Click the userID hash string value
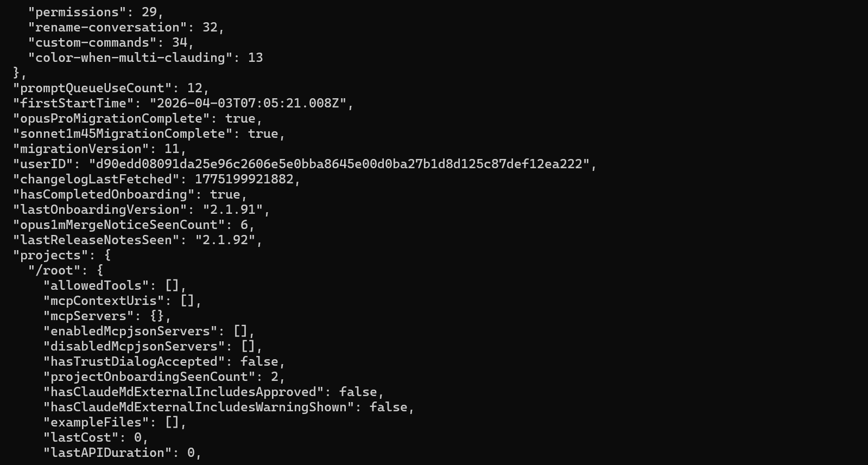 (339, 164)
